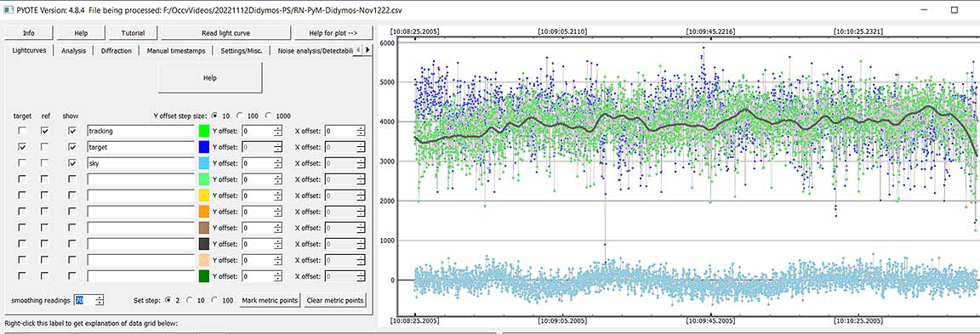980x334 pixels.
Task: Toggle show checkbox for tracking row
Action: pyautogui.click(x=72, y=131)
